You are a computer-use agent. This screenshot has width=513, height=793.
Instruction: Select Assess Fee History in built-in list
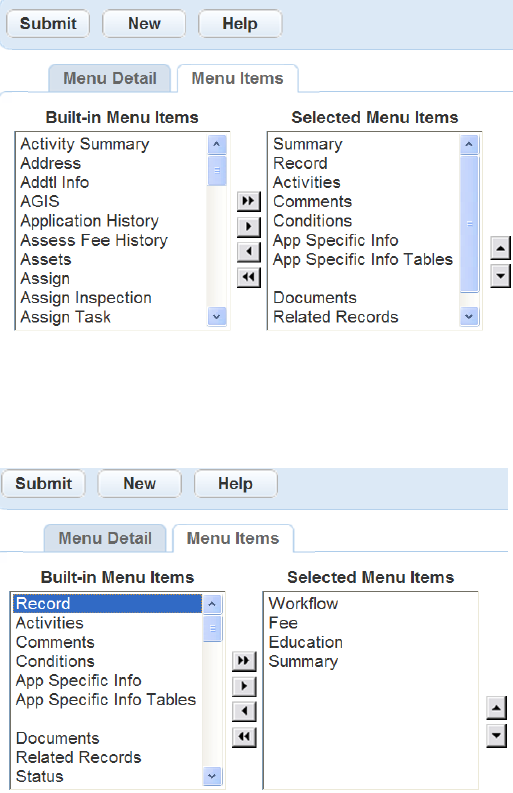point(94,240)
